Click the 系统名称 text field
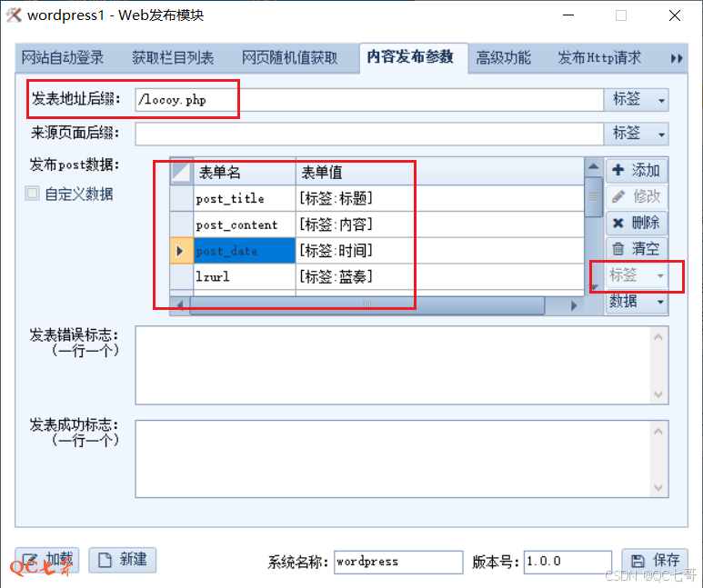The height and width of the screenshot is (588, 703). 397,562
